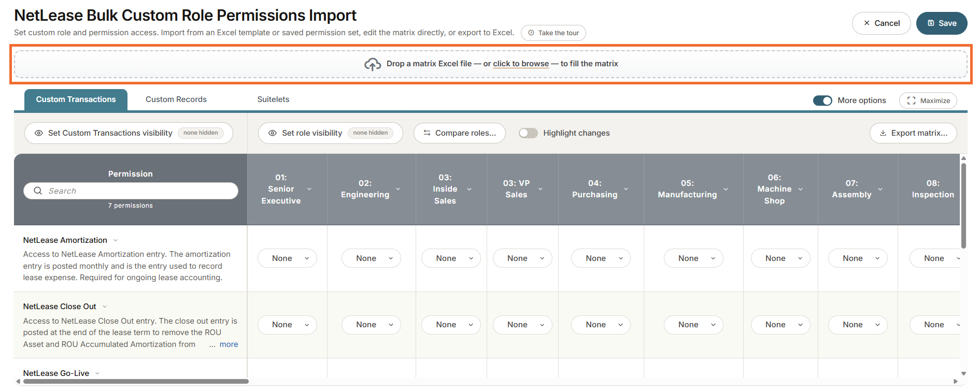Open Set role visibility
This screenshot has width=980, height=392.
331,133
